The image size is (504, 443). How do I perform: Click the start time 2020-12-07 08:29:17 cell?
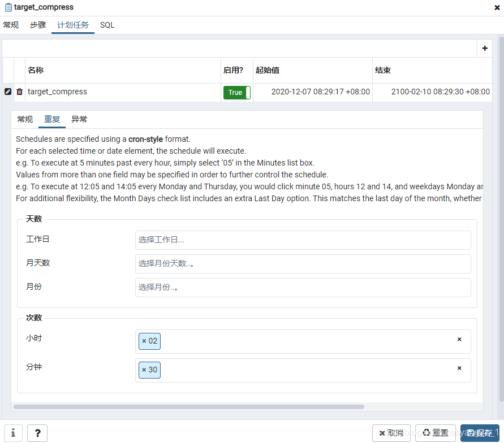pyautogui.click(x=313, y=92)
